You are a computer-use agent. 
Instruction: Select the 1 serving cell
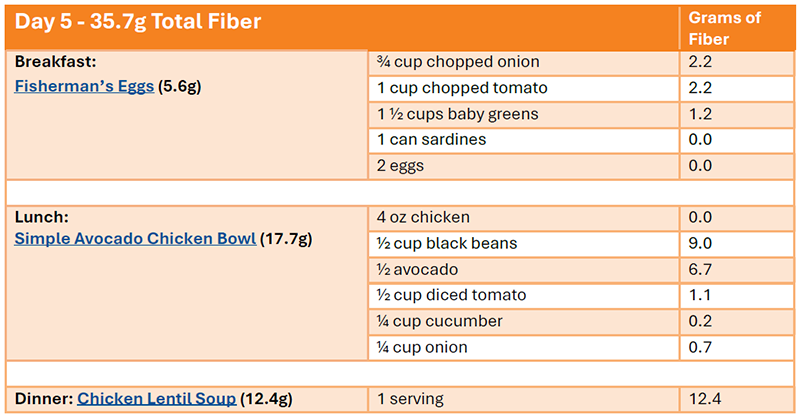(410, 399)
